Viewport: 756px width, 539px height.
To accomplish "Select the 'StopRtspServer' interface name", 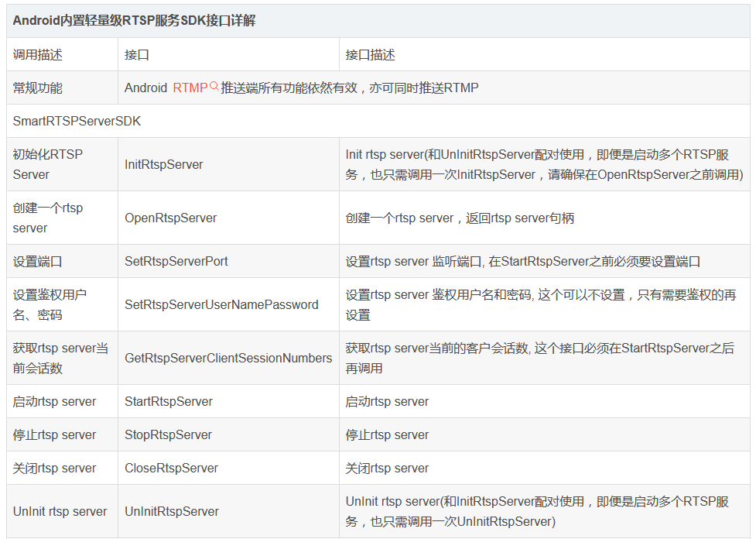I will (x=168, y=434).
